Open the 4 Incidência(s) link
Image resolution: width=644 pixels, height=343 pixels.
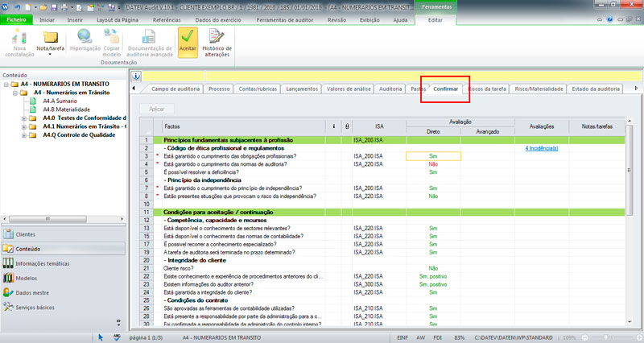point(541,148)
